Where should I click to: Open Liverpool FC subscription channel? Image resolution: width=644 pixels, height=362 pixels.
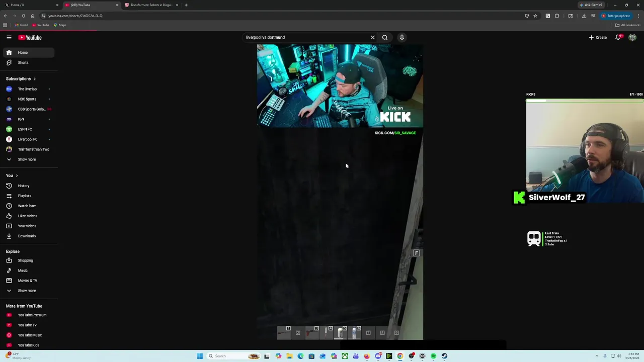tap(29, 139)
